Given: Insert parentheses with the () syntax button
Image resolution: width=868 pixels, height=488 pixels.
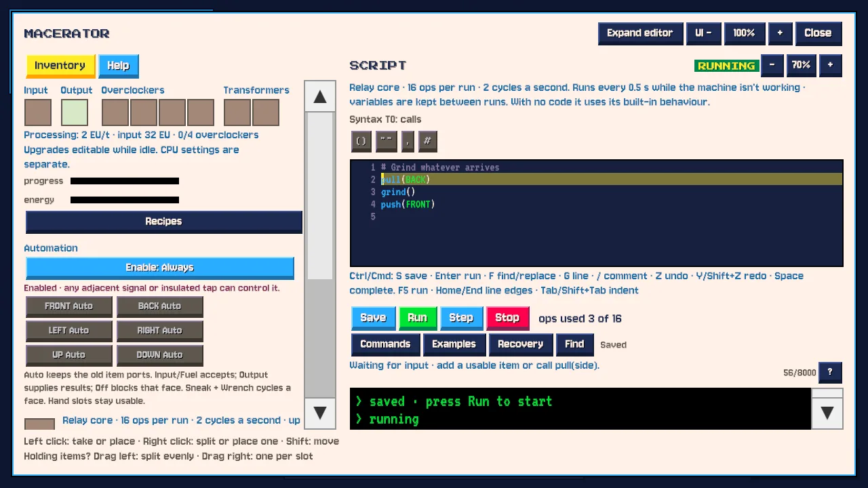Looking at the screenshot, I should (x=361, y=141).
